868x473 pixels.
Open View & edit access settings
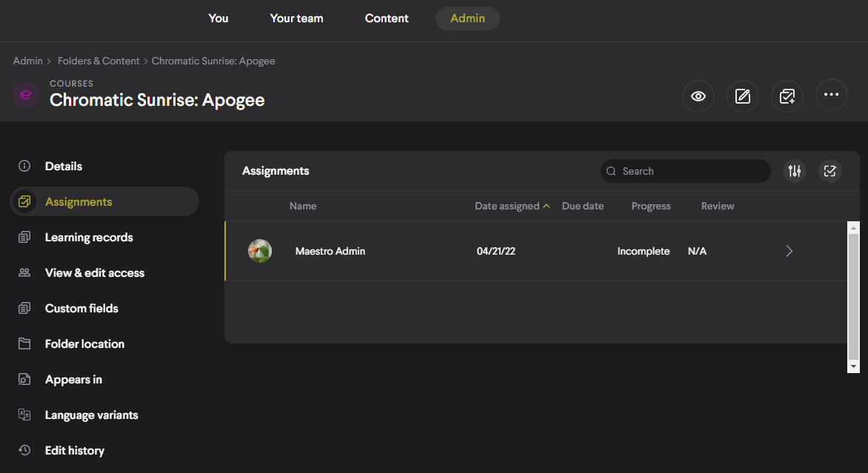pos(95,272)
